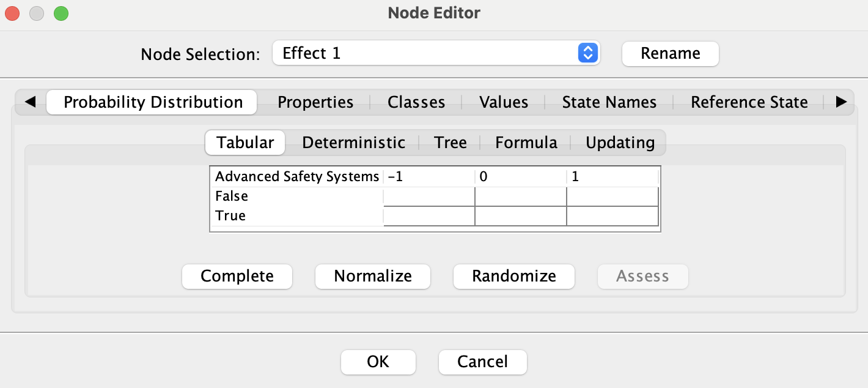Confirm with the OK button

click(378, 362)
